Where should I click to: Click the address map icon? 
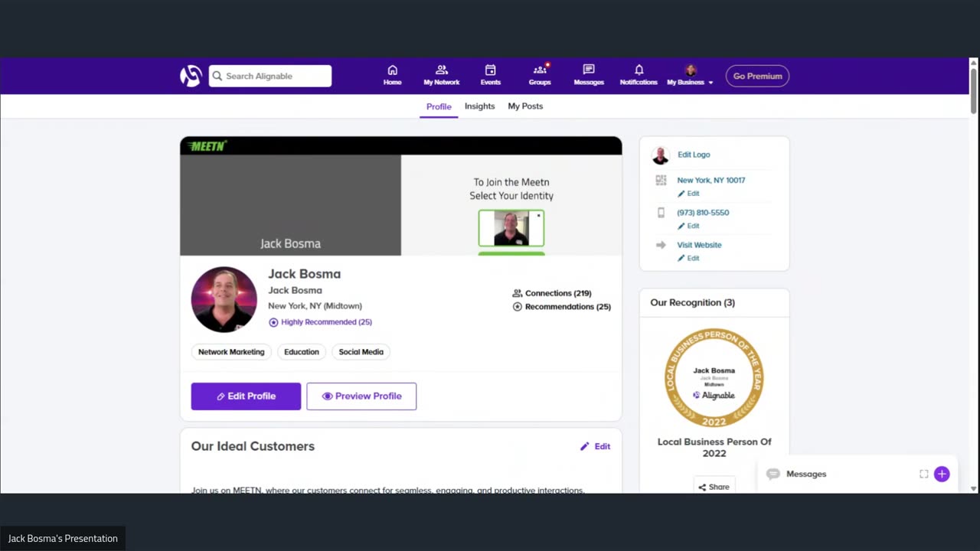coord(661,181)
